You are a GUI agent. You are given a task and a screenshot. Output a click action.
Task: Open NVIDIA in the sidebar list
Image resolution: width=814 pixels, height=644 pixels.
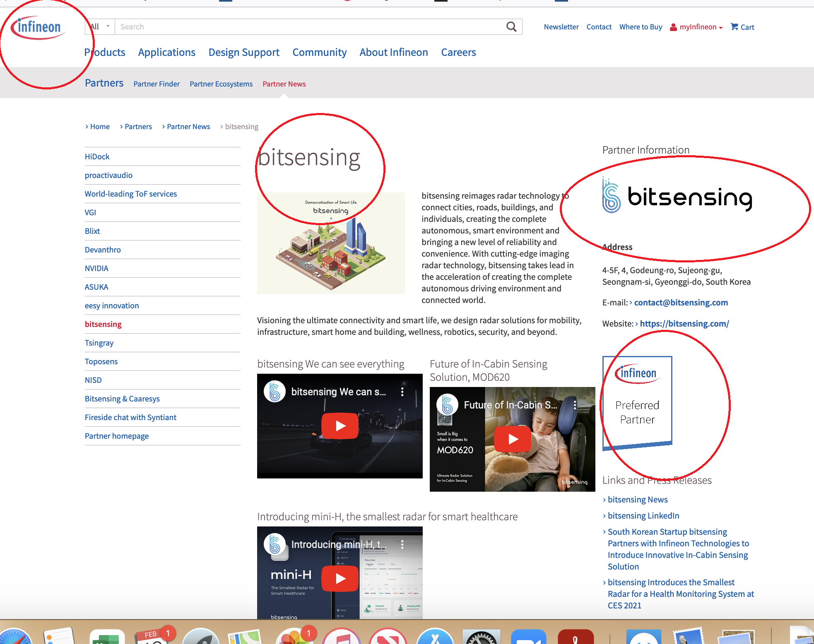pos(96,268)
